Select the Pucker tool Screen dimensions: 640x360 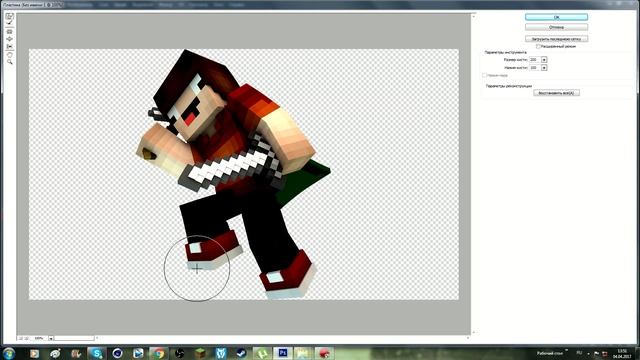9,31
